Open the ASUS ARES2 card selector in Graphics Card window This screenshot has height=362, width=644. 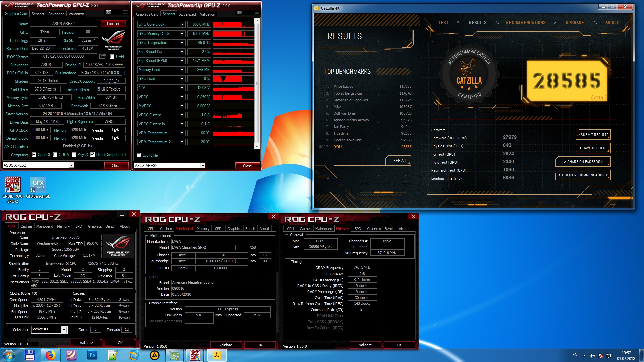[x=38, y=165]
